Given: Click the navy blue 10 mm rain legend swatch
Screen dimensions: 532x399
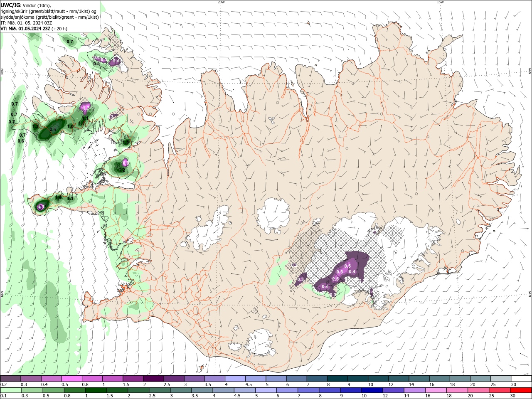Looking at the screenshot, I should click(x=371, y=390).
